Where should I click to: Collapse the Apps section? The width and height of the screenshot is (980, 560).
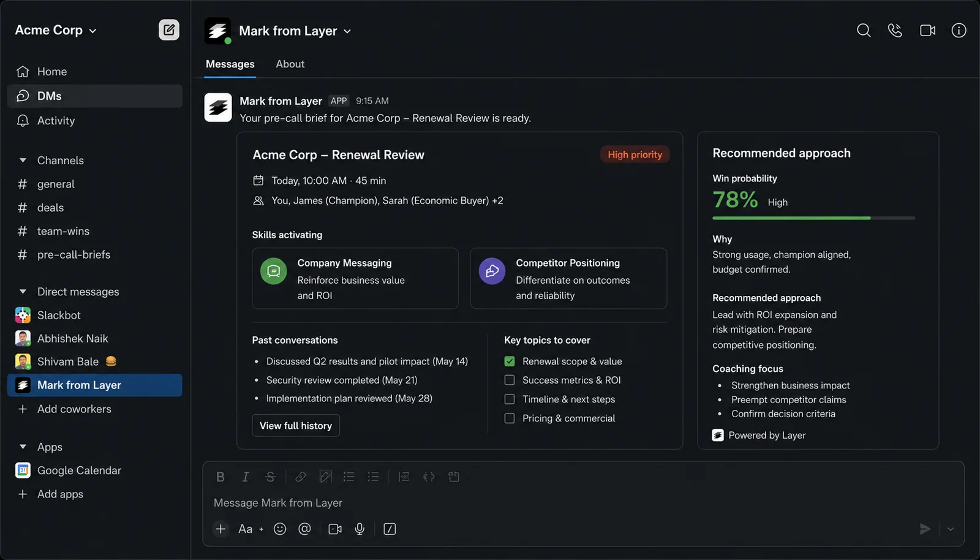(23, 447)
